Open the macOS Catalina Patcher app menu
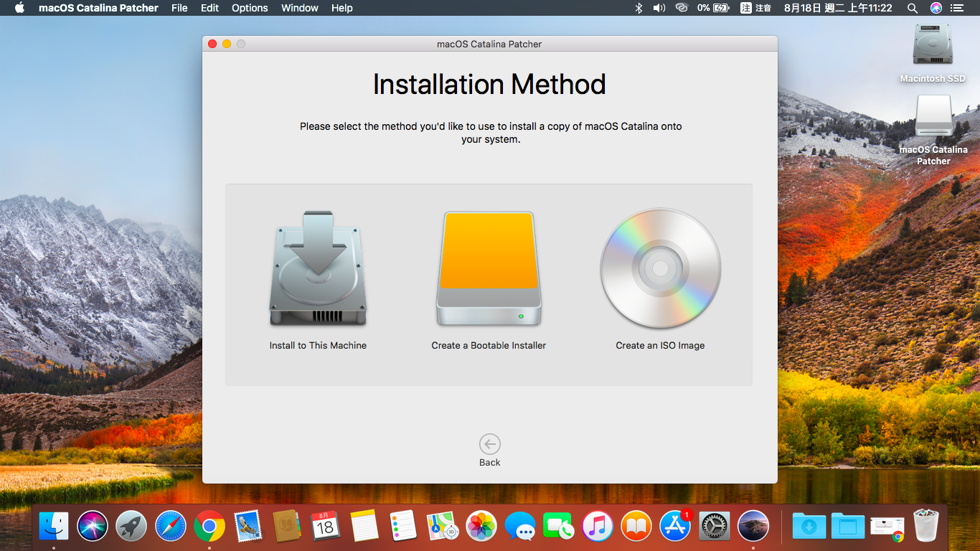Image resolution: width=980 pixels, height=551 pixels. tap(98, 8)
